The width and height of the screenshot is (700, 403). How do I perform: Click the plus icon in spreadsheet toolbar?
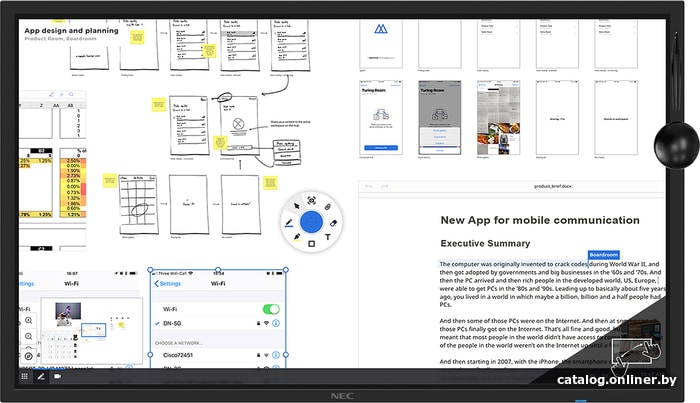click(x=61, y=94)
